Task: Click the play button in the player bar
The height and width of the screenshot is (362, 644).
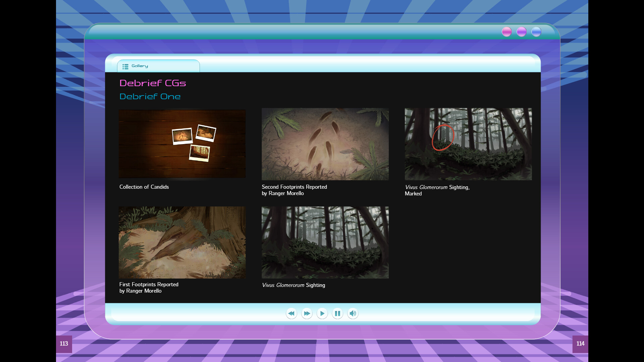Action: pyautogui.click(x=322, y=313)
